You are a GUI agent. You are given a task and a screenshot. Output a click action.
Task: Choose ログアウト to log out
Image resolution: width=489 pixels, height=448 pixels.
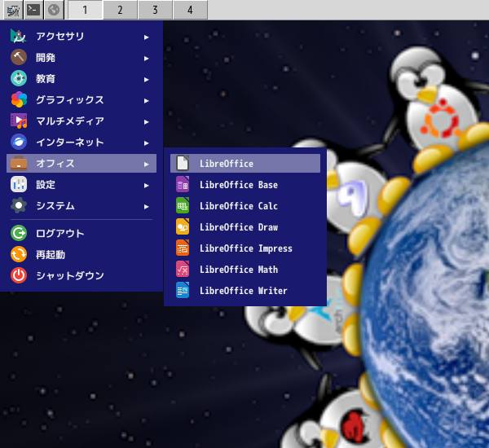pos(81,233)
